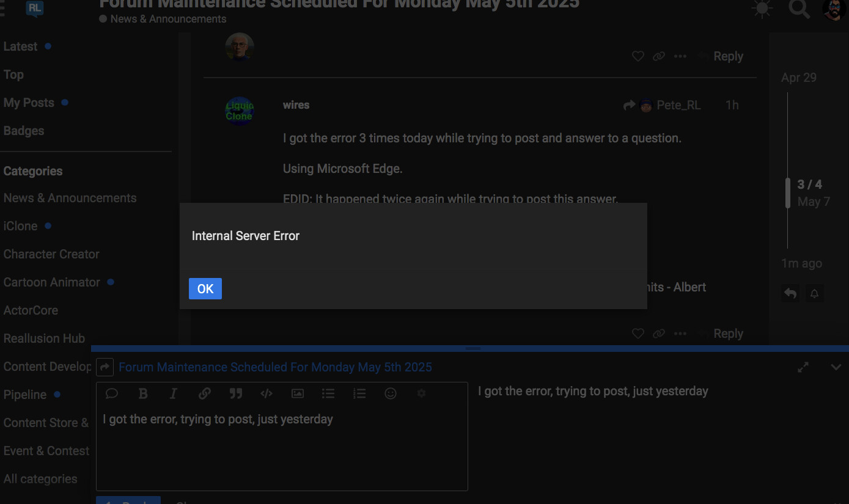Click the composer preview text

coord(593,391)
